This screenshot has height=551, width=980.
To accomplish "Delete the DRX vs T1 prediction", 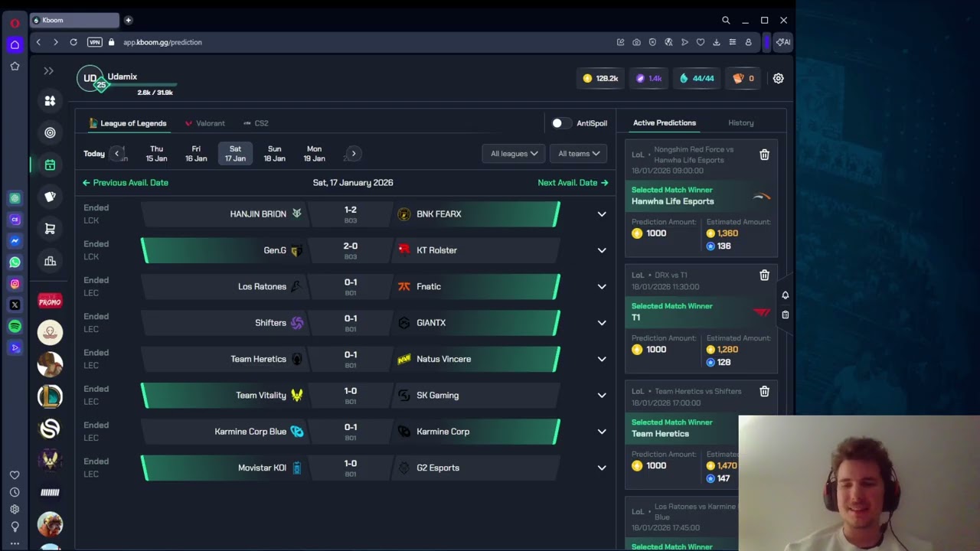I will pos(764,275).
